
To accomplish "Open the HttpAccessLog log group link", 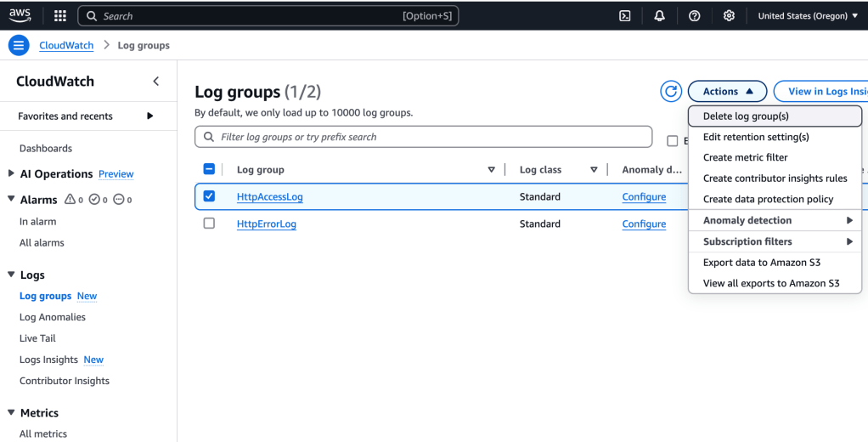I will 269,197.
